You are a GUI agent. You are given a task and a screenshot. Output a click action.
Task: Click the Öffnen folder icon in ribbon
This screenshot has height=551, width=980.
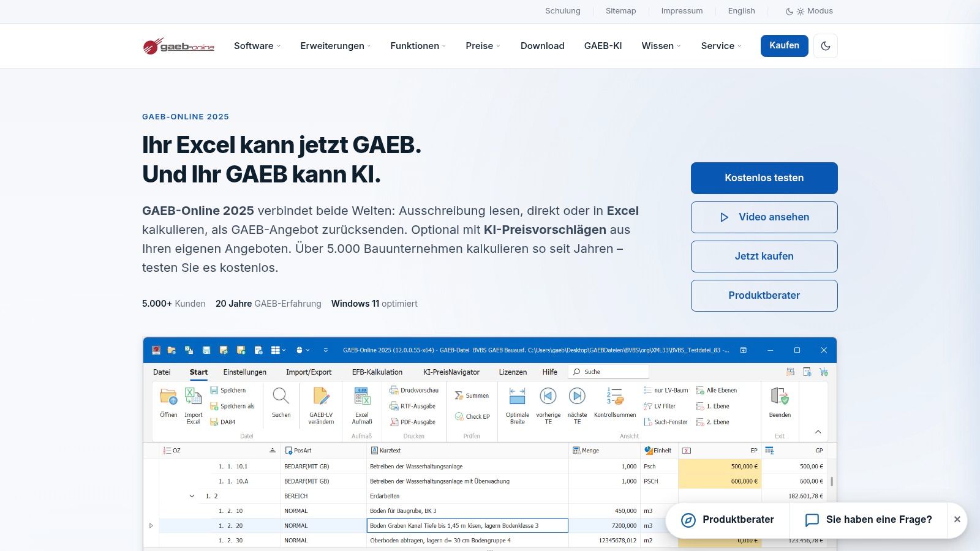pos(168,397)
